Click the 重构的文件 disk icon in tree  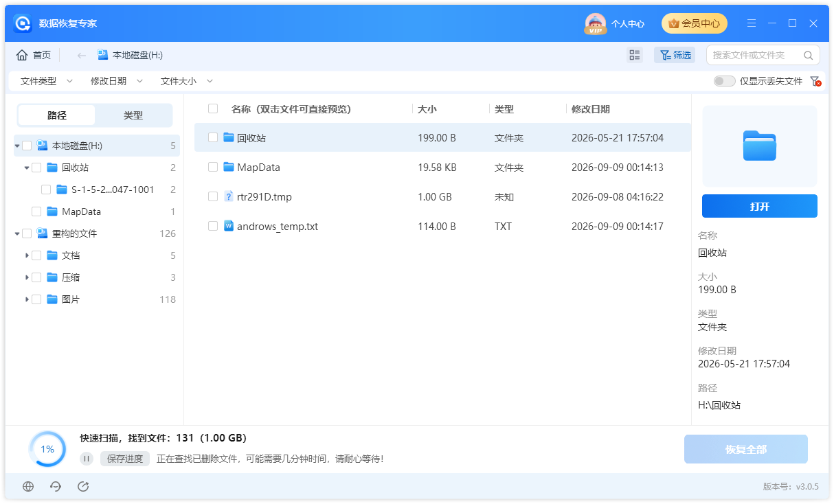42,233
